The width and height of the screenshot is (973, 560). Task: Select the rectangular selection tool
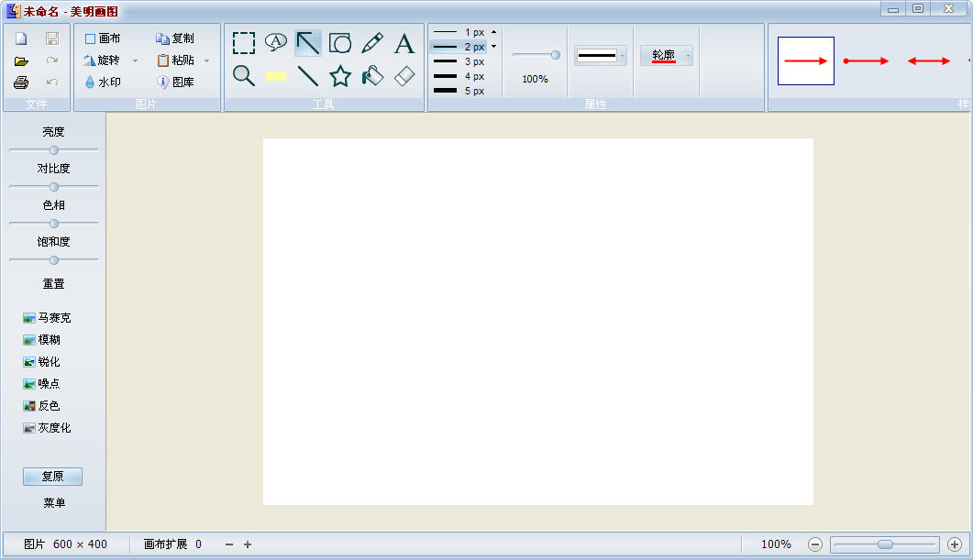[244, 43]
